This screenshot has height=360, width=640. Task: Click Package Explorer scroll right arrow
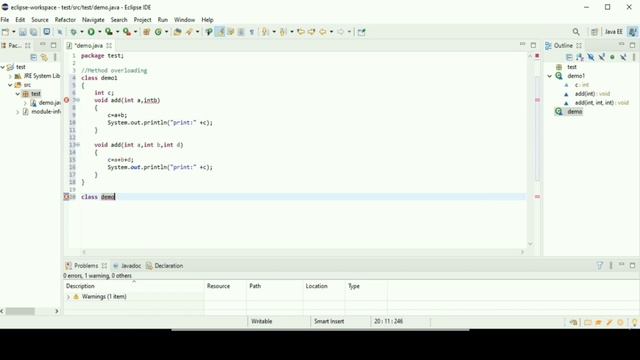56,311
